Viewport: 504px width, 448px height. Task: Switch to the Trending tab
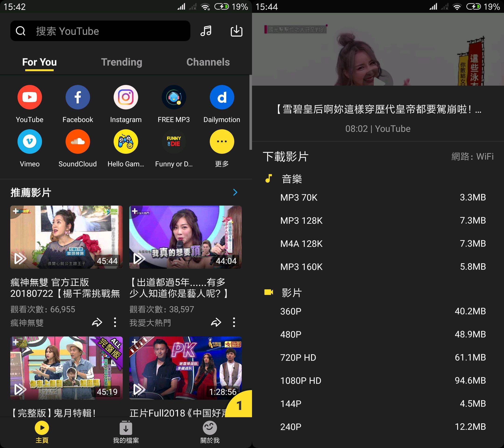coord(122,62)
